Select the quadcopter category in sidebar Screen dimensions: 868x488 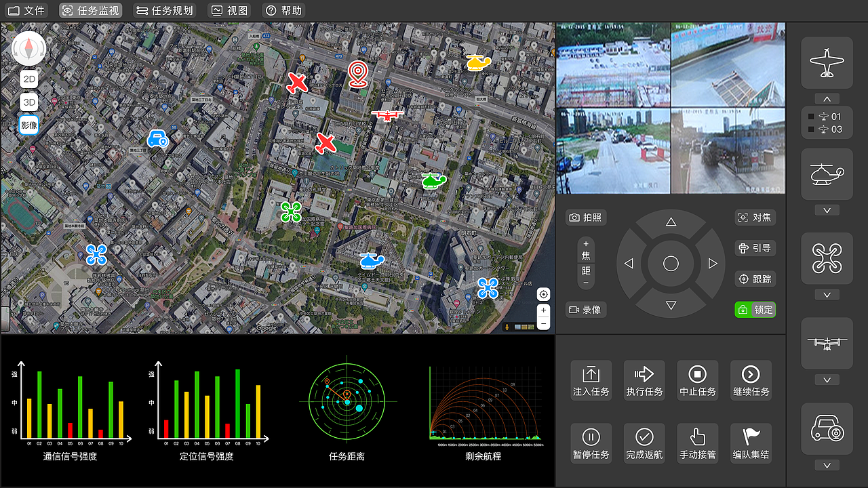(x=827, y=258)
